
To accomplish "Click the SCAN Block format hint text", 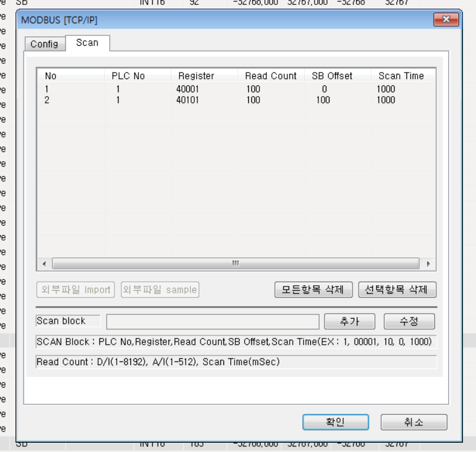I will coord(234,342).
